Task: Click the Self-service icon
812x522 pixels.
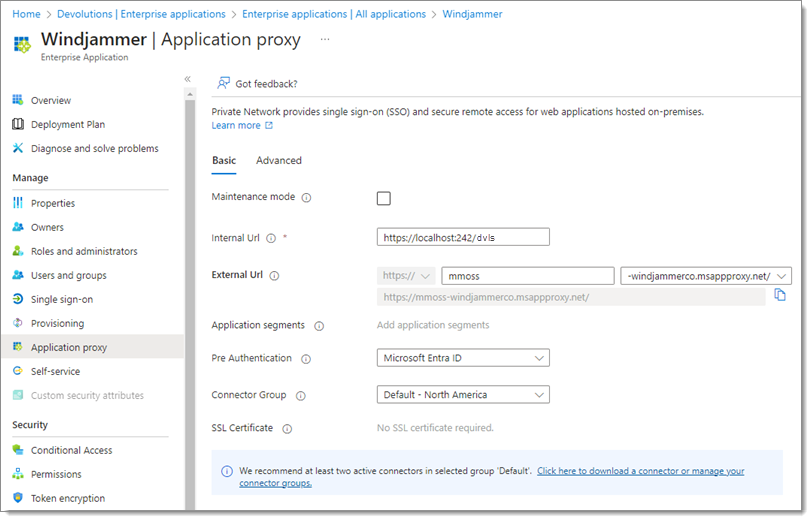Action: (18, 371)
